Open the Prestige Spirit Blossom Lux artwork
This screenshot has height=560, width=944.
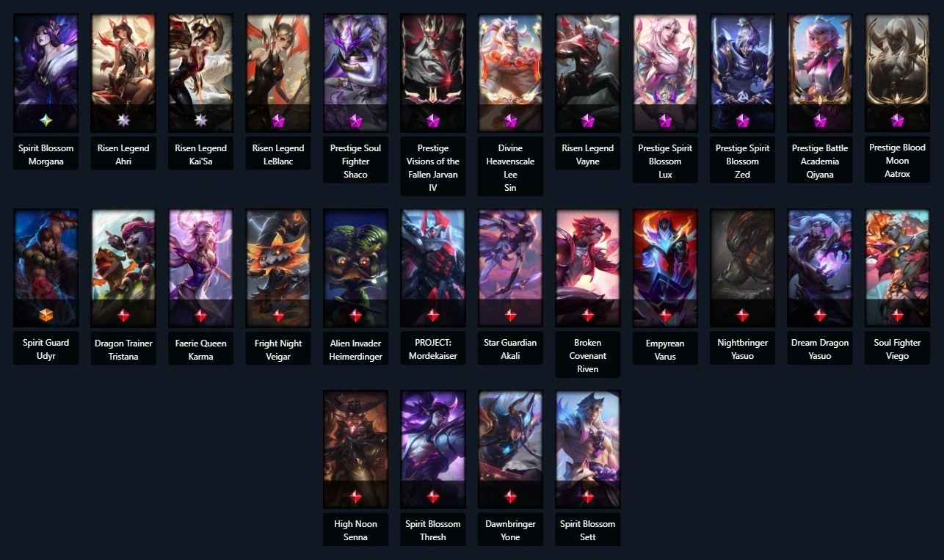[x=665, y=73]
